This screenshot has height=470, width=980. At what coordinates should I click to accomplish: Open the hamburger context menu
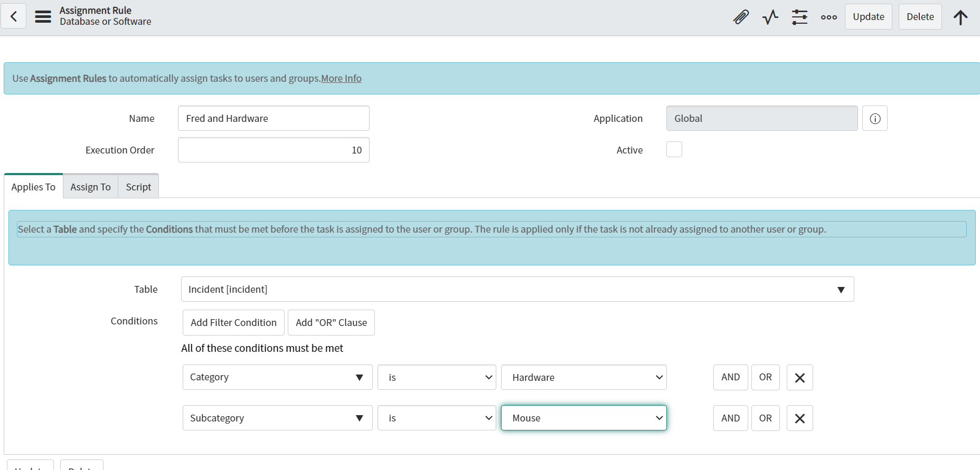click(x=43, y=17)
